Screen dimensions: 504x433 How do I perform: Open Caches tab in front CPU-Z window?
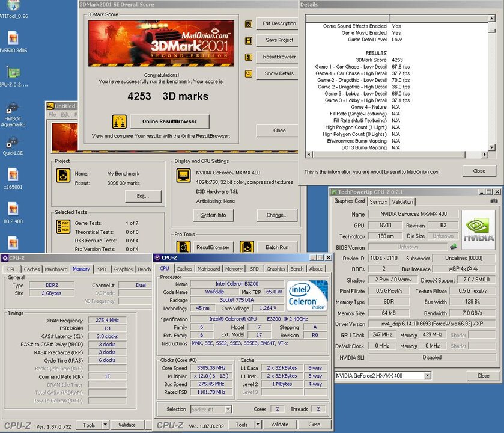184,269
